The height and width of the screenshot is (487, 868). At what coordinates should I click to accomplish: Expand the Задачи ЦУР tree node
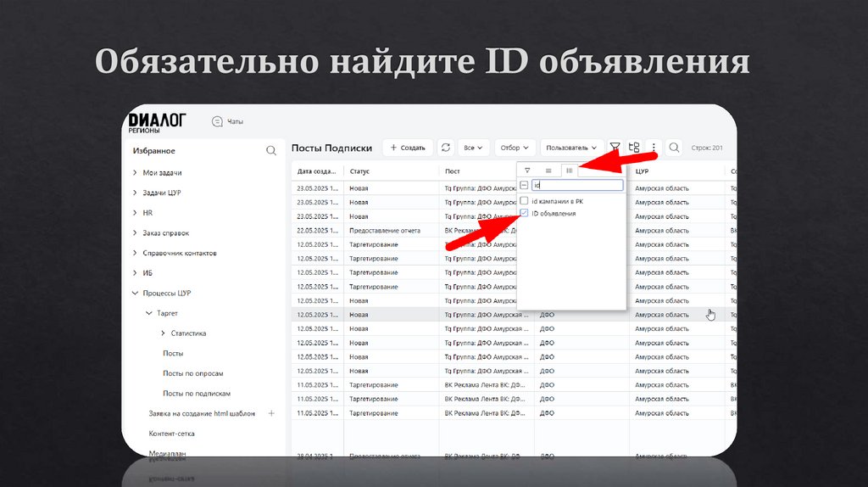click(x=135, y=193)
